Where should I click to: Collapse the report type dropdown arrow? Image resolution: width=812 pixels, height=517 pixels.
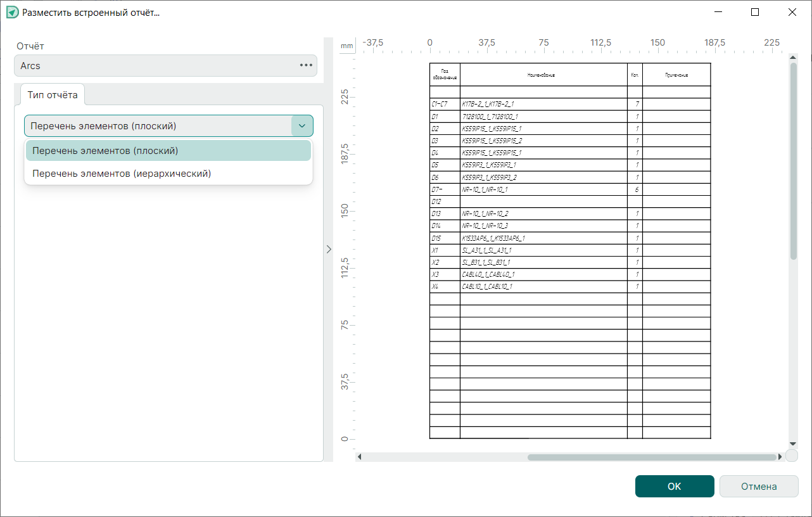[301, 126]
